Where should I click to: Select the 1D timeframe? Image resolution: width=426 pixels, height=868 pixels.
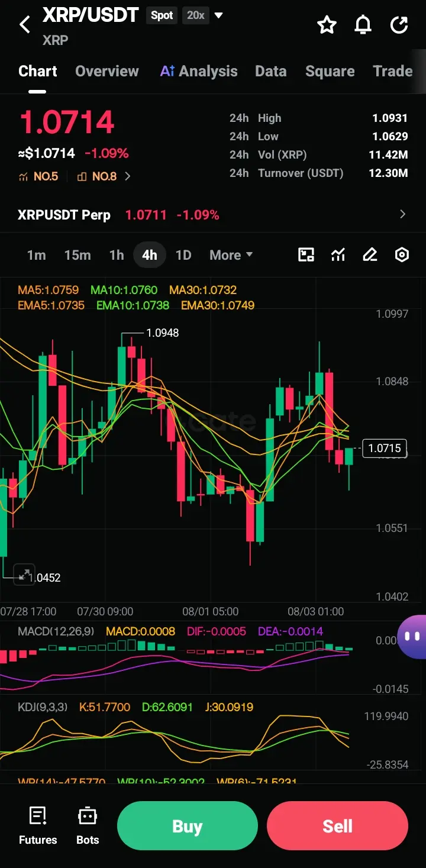(x=183, y=255)
